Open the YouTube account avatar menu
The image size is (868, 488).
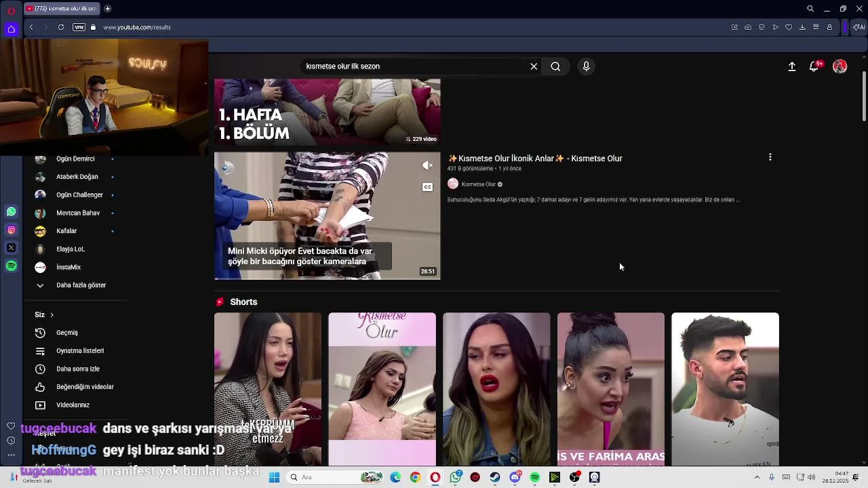840,66
